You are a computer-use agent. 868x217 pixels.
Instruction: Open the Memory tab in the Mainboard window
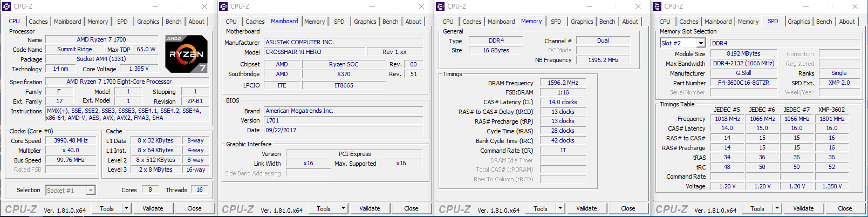pos(315,22)
